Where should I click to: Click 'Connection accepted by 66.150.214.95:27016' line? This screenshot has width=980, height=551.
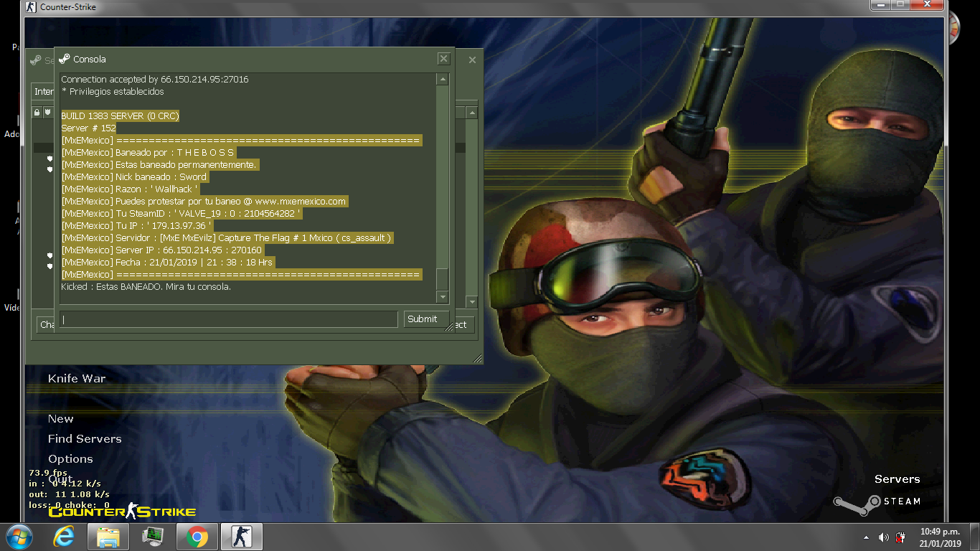click(x=155, y=80)
